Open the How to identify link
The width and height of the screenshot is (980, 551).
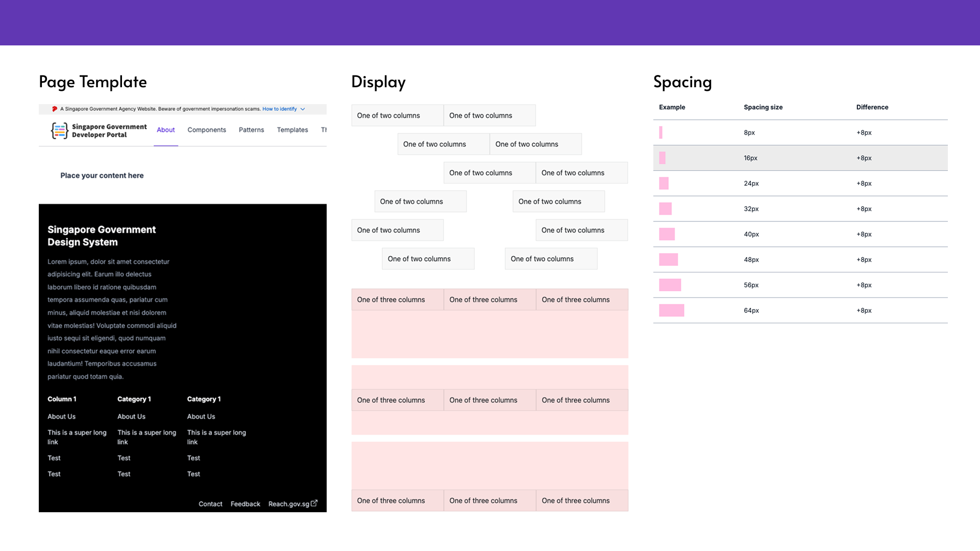tap(279, 109)
